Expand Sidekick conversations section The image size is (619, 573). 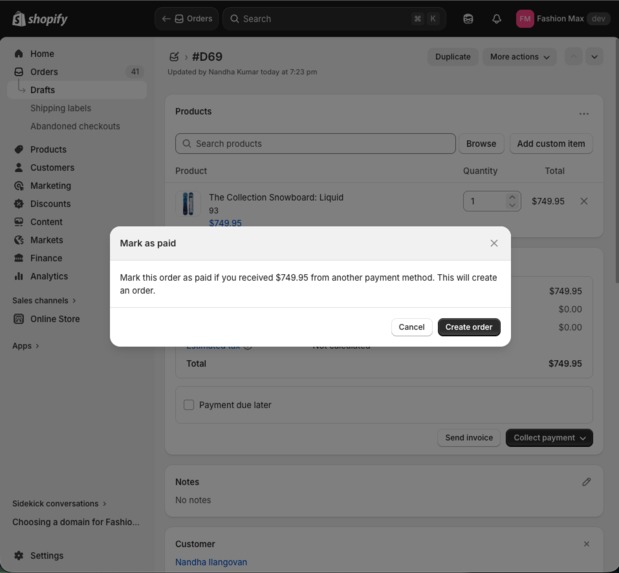pos(59,503)
